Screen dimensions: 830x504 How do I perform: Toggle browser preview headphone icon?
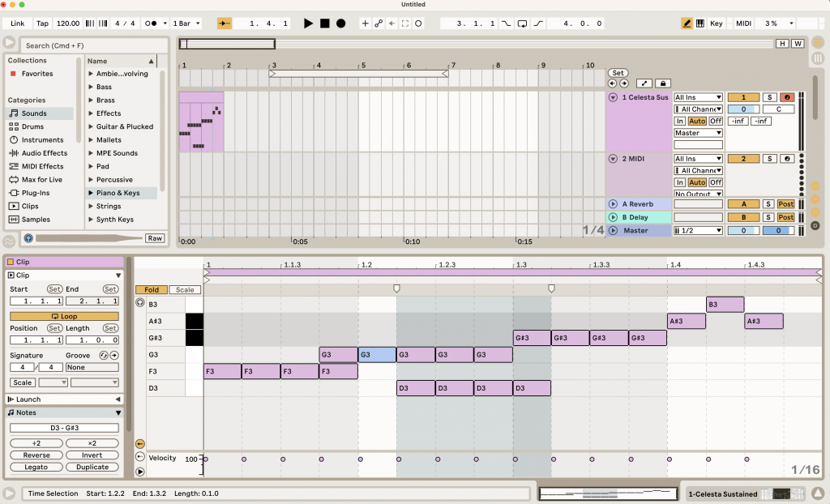point(28,238)
